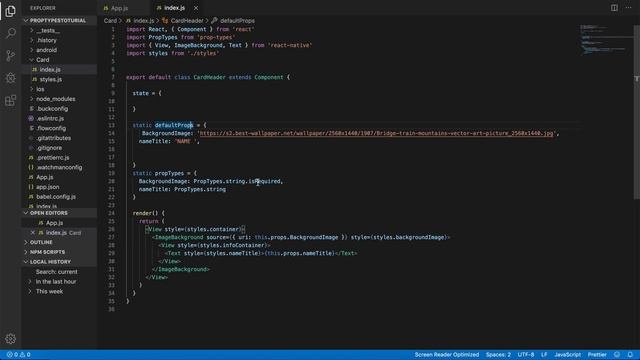Open the wallpaper URL link in code
This screenshot has width=640, height=360.
[376, 133]
